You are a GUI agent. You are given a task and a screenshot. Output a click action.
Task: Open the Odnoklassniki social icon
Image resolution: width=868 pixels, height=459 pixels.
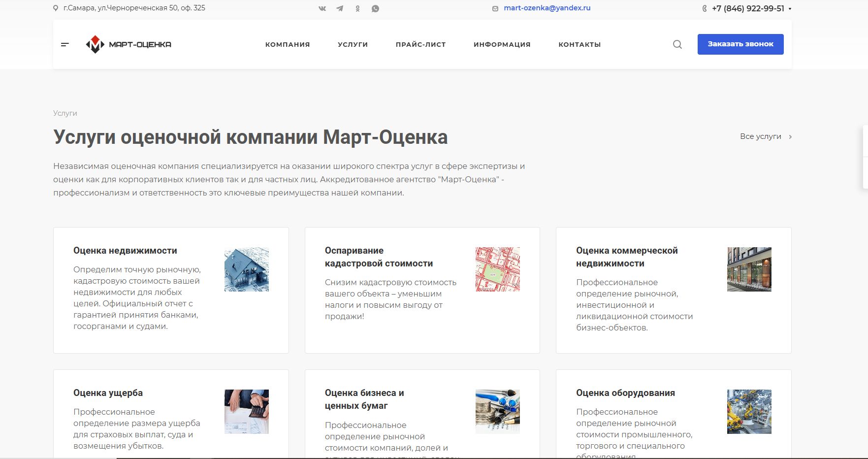pyautogui.click(x=357, y=8)
